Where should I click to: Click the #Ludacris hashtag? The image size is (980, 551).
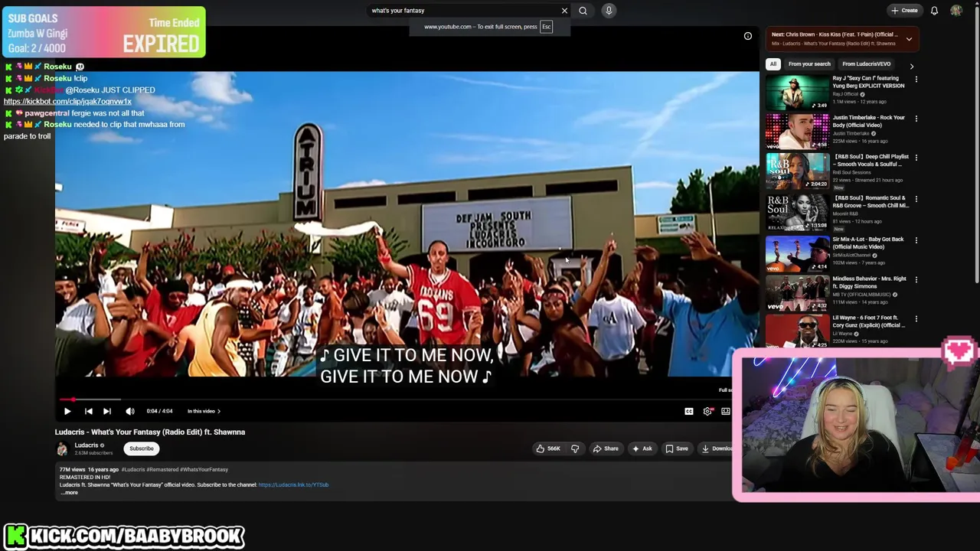point(133,469)
